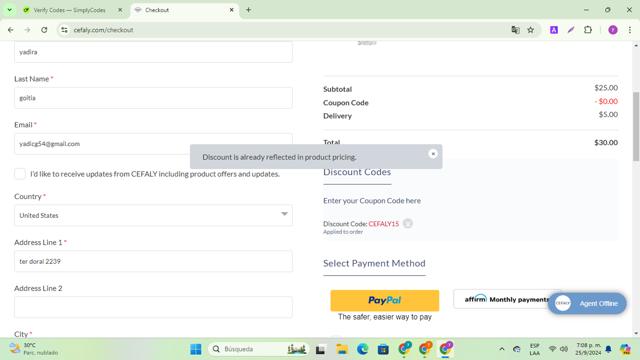640x360 pixels.
Task: Click the translate page icon
Action: click(x=516, y=30)
